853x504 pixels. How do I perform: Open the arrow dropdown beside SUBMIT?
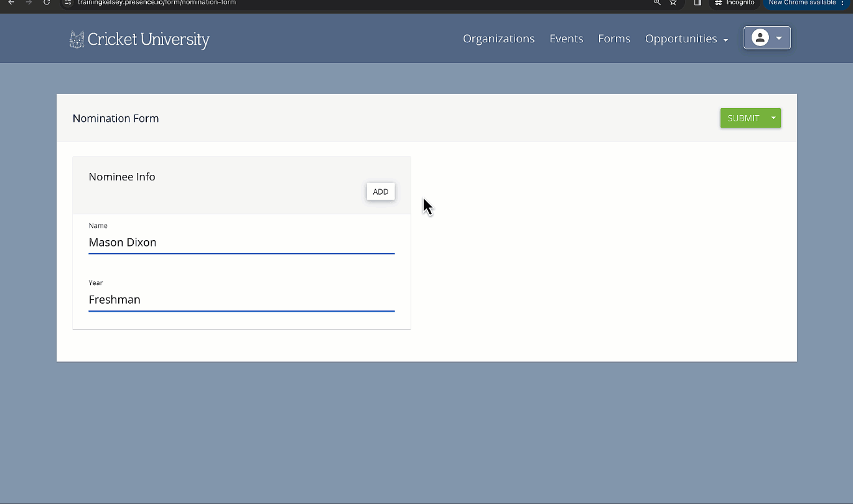(773, 118)
